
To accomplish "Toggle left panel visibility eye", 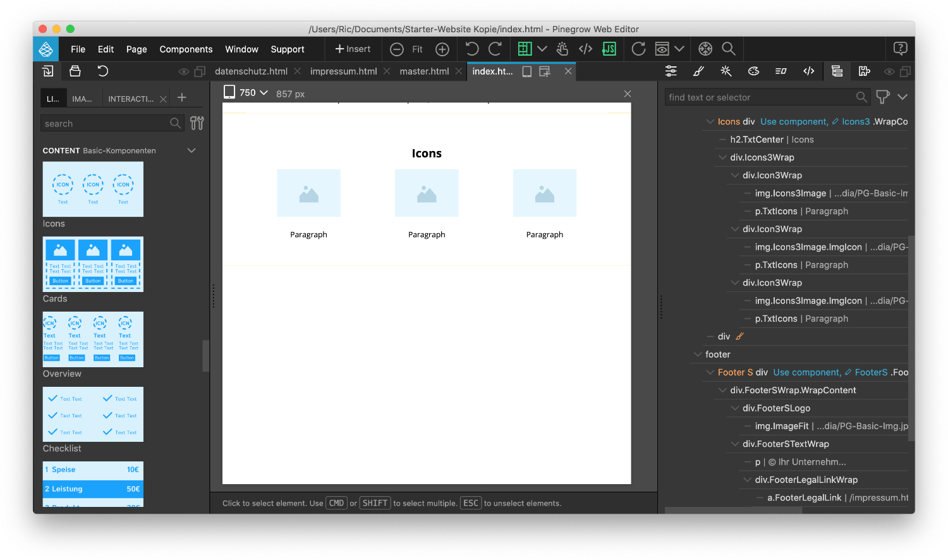I will (x=184, y=72).
